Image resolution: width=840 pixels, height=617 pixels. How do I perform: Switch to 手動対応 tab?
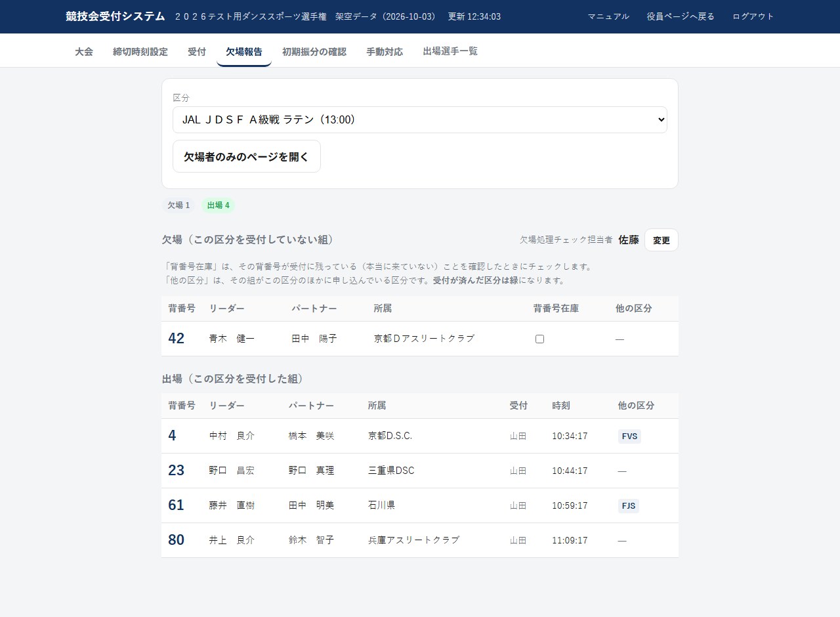coord(385,51)
